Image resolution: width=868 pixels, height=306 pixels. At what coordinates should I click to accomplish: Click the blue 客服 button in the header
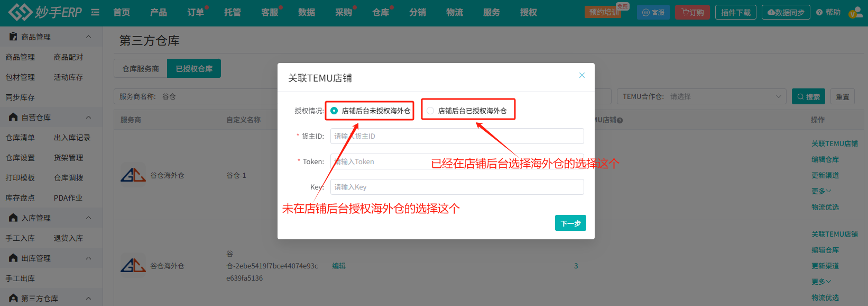(653, 12)
